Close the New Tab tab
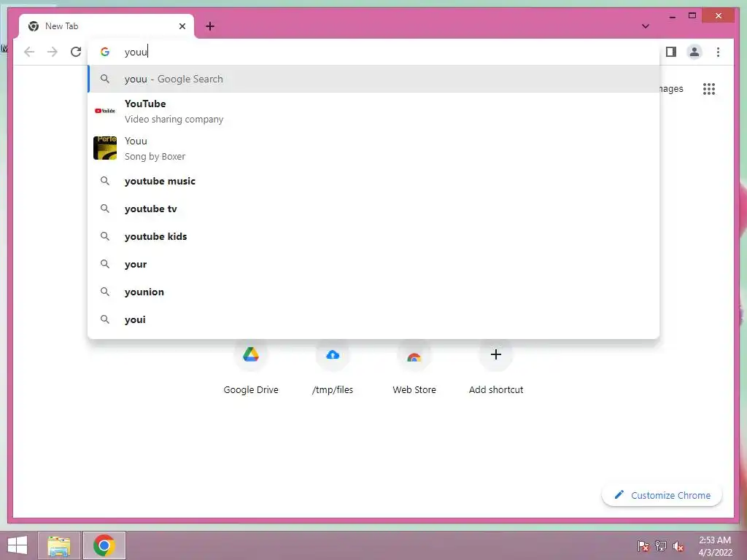 tap(182, 26)
